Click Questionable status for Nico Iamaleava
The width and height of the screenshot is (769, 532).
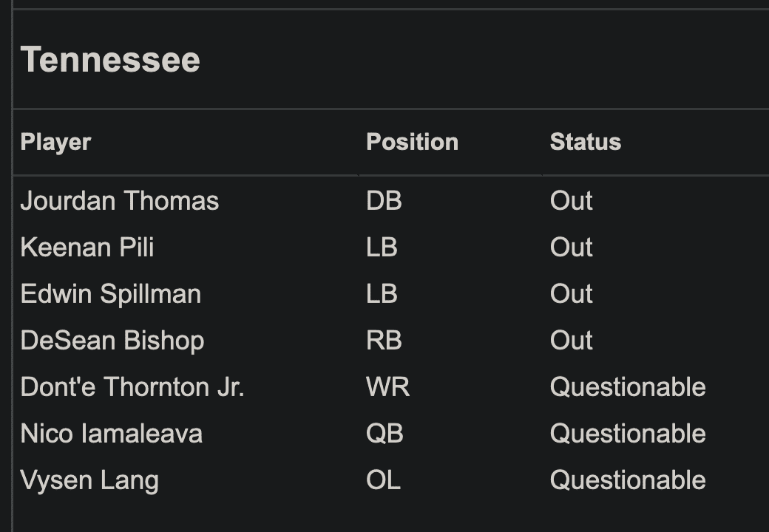coord(627,434)
